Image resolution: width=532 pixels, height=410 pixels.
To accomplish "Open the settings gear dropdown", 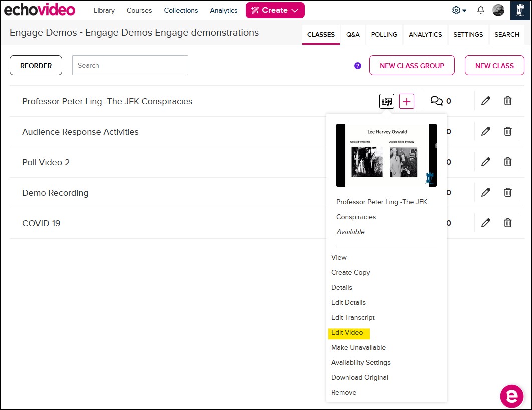I will 459,10.
